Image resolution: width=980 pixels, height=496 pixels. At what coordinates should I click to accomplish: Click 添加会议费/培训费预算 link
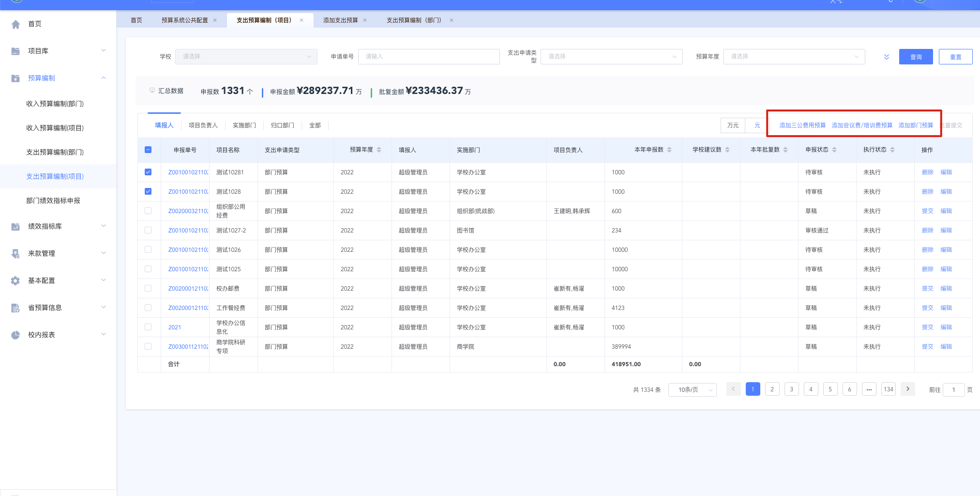coord(862,125)
